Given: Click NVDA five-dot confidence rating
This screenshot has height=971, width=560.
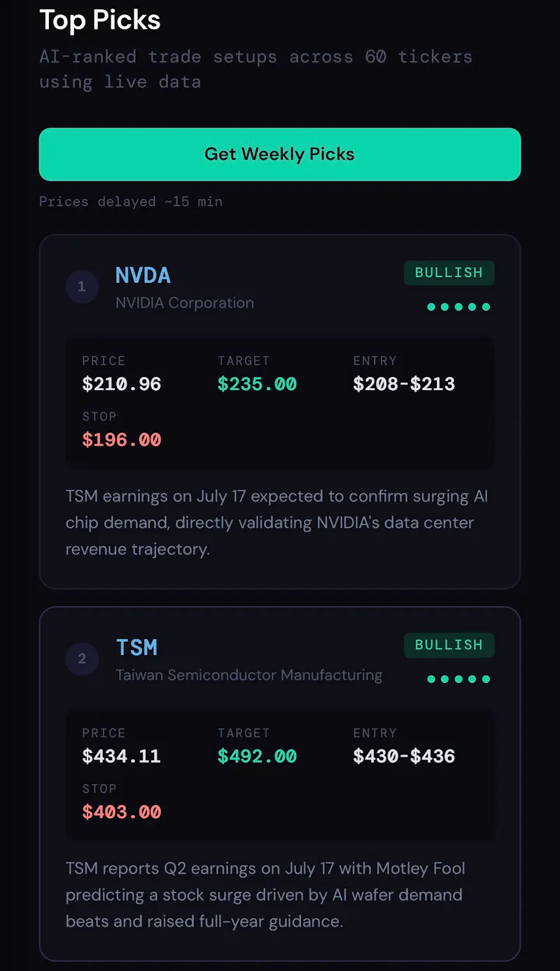Looking at the screenshot, I should click(x=458, y=307).
